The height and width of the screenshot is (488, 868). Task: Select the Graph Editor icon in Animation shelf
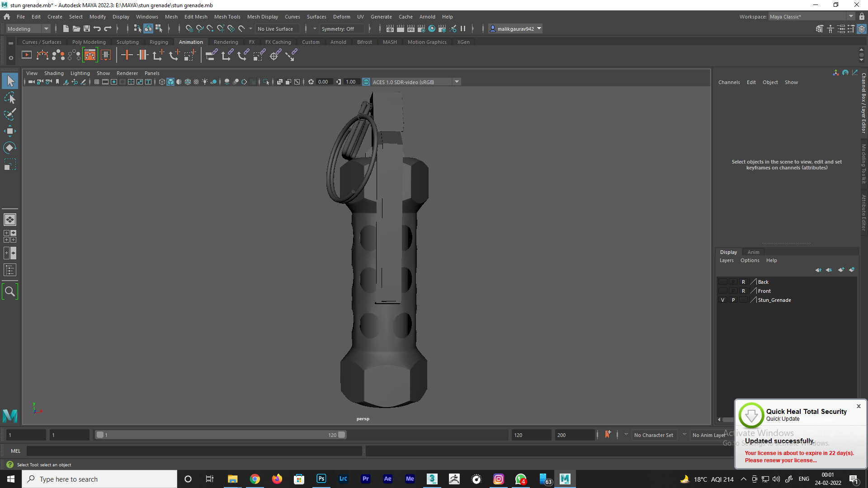pos(90,55)
